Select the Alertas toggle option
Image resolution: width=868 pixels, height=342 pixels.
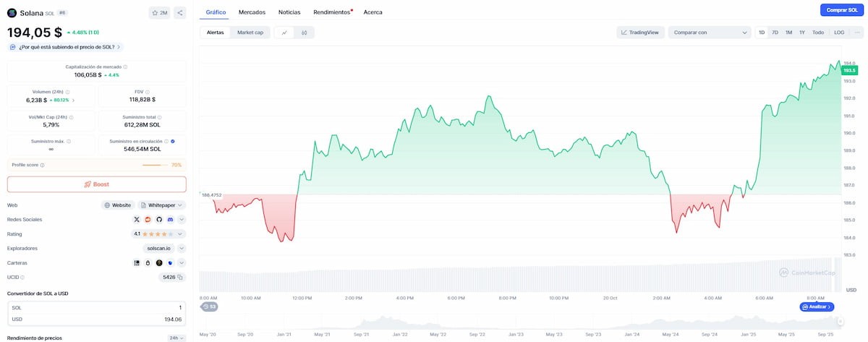(216, 33)
